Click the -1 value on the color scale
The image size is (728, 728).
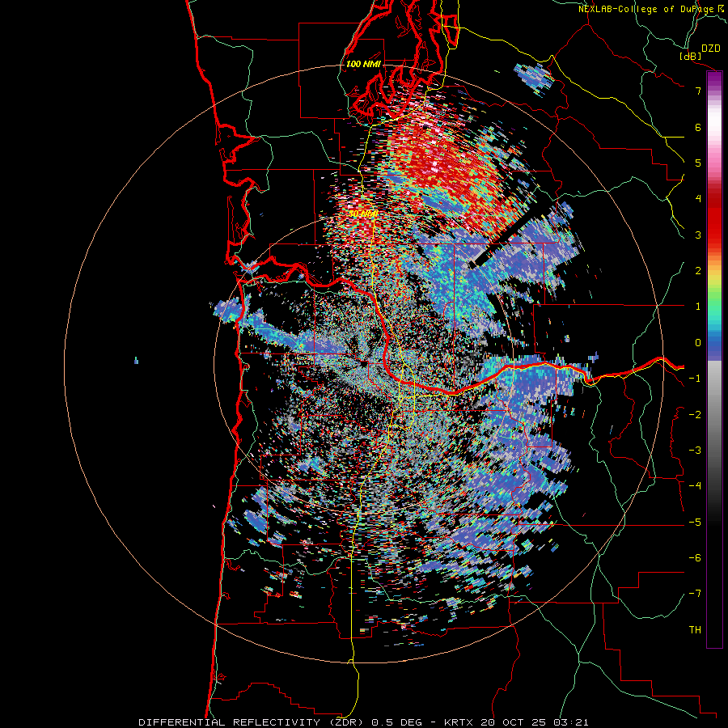point(695,379)
